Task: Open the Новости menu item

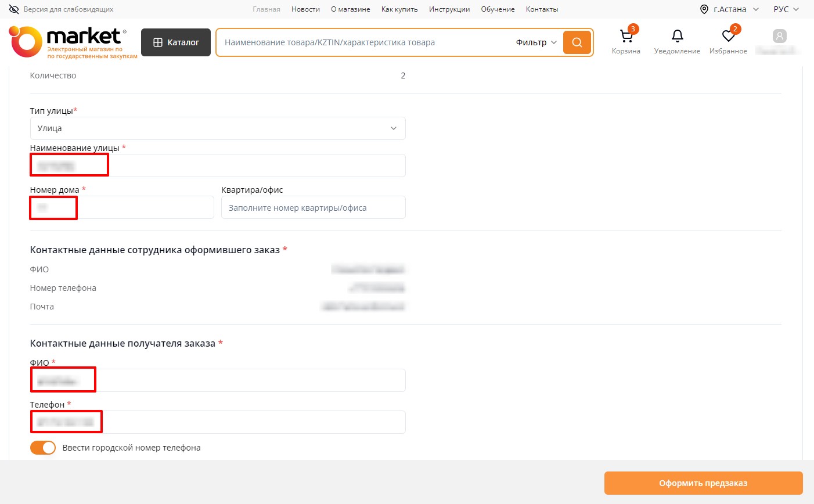Action: 305,9
